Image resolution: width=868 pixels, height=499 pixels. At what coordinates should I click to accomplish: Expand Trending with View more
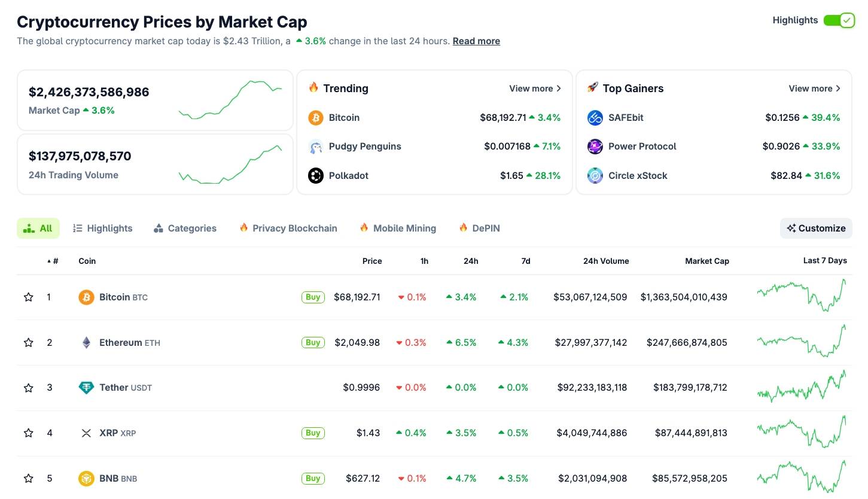click(535, 89)
